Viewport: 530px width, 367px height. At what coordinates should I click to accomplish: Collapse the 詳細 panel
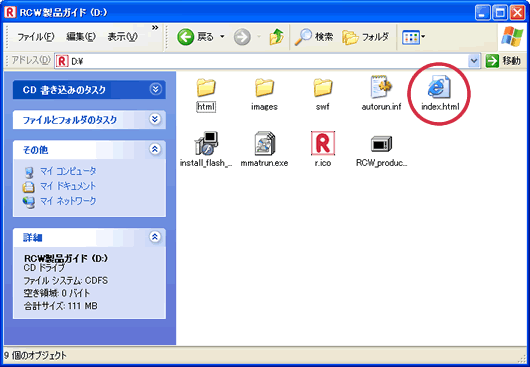(x=155, y=237)
